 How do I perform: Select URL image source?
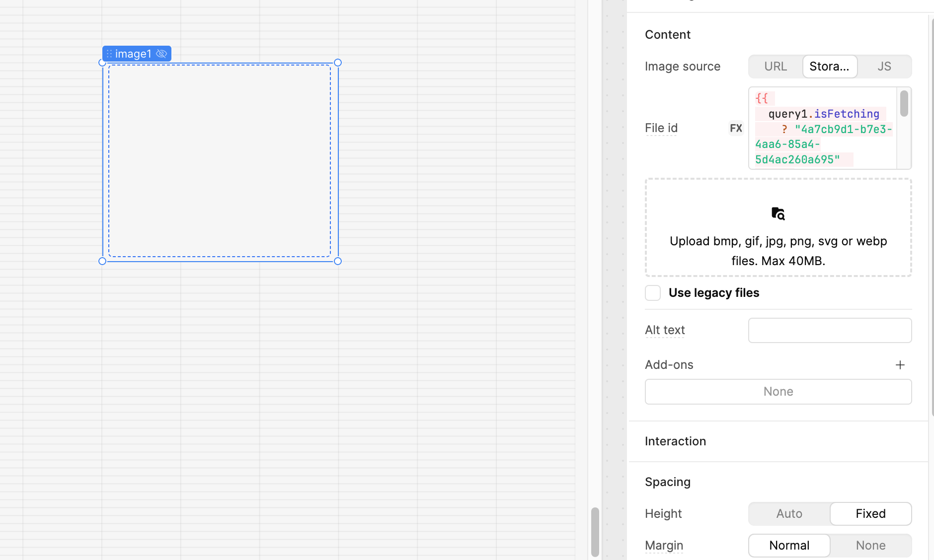tap(776, 67)
